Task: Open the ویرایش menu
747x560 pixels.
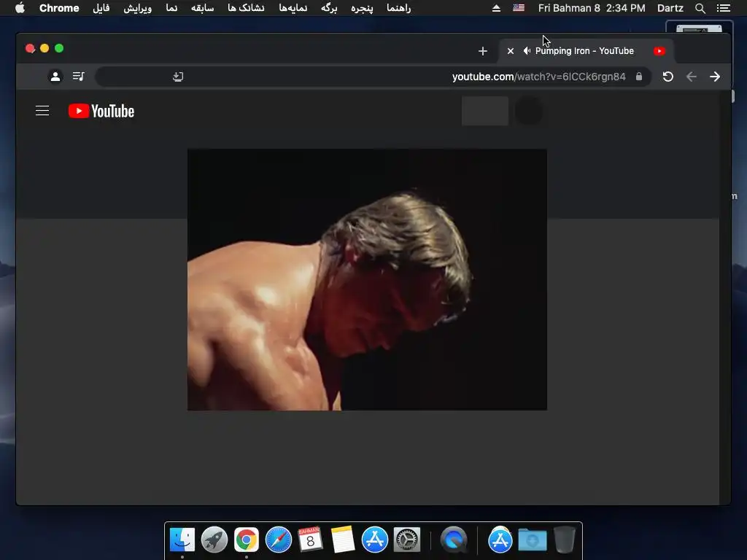Action: click(x=138, y=8)
